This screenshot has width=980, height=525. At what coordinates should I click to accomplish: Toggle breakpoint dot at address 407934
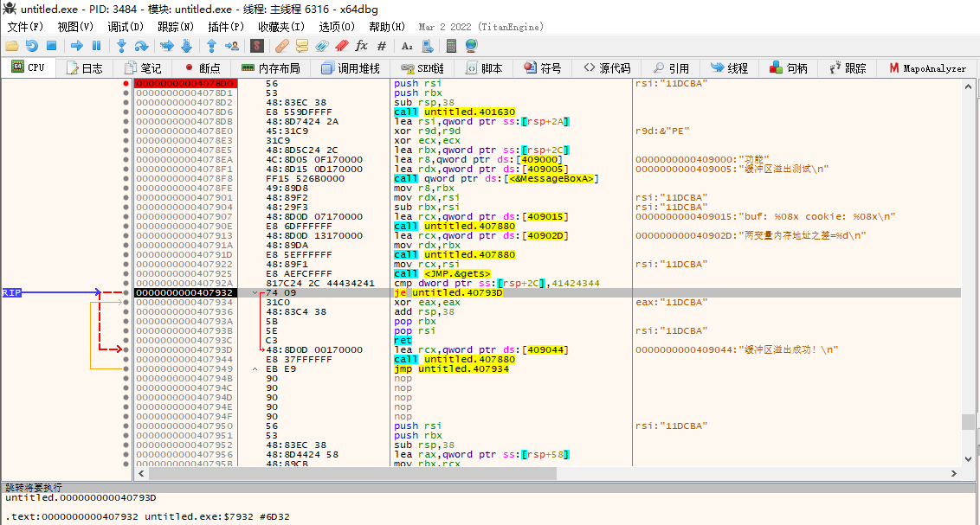point(126,303)
